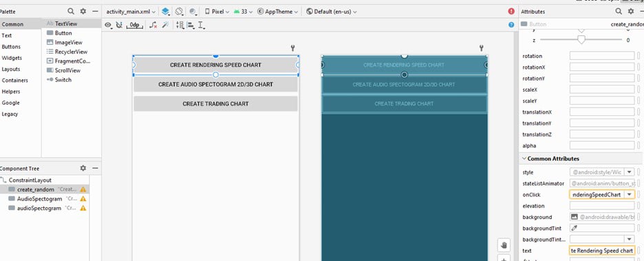Click the Clear All Constraints icon
This screenshot has height=261, width=644.
pyautogui.click(x=153, y=25)
